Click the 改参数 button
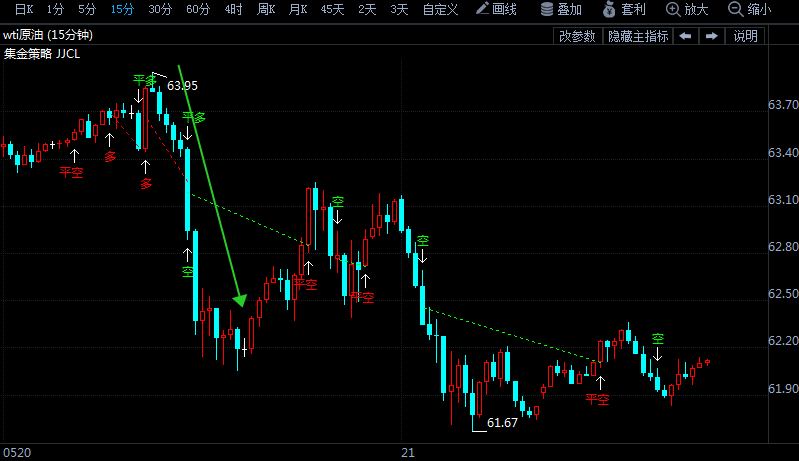This screenshot has height=461, width=799. 577,36
